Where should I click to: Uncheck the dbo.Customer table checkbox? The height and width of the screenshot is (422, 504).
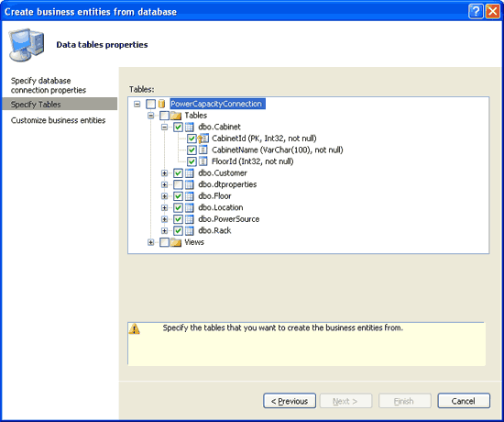pyautogui.click(x=178, y=173)
